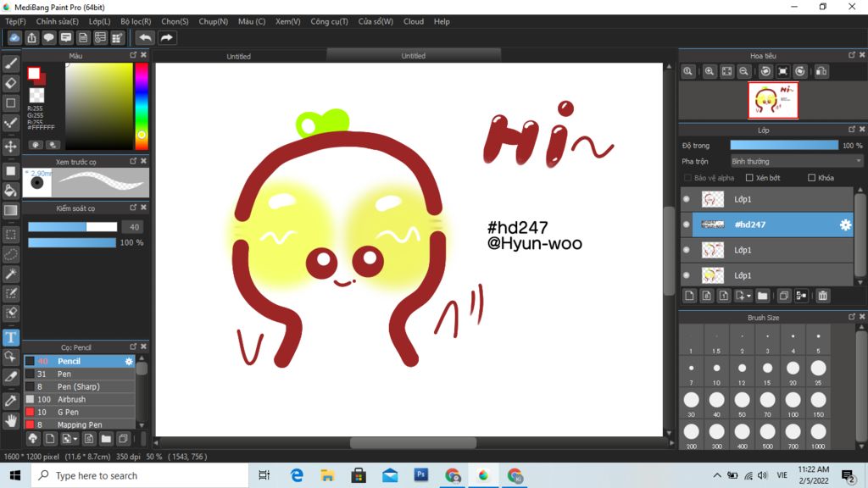Click the brush size value field 40

(134, 227)
